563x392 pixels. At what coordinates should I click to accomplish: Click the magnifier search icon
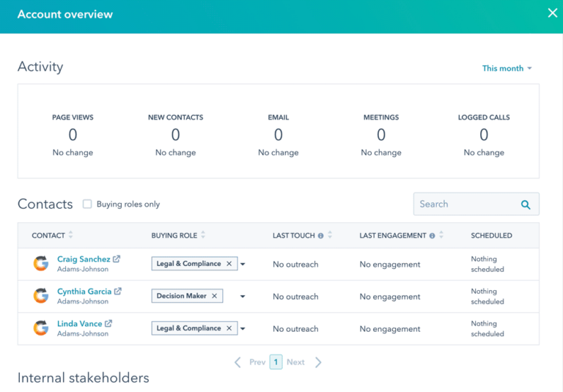coord(526,204)
